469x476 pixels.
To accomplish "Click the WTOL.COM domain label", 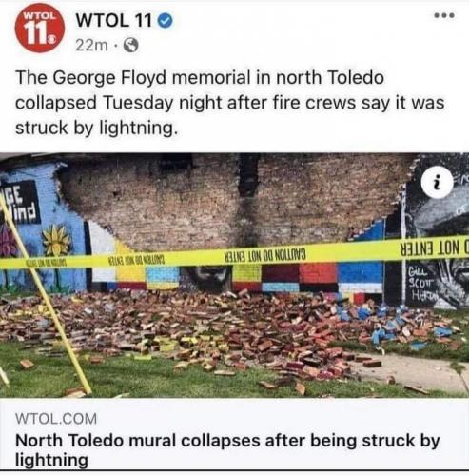I will coord(56,419).
